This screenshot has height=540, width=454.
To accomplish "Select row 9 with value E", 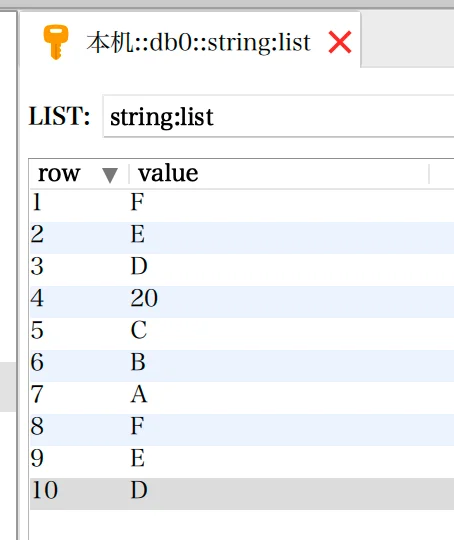I will (x=242, y=458).
